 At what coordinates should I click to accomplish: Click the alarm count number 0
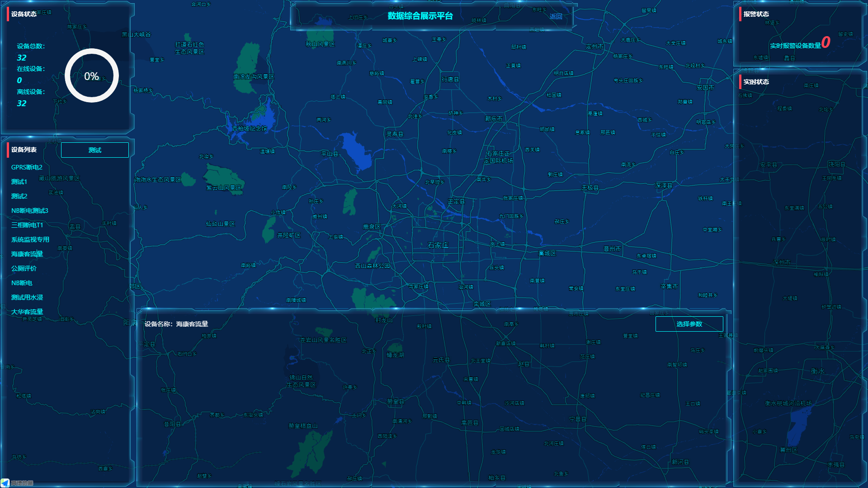pos(826,42)
